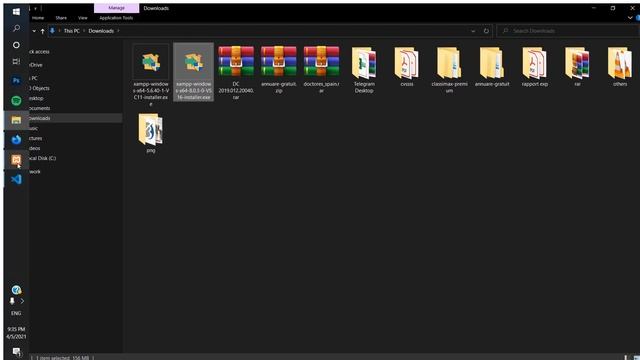Screen dimensions: 640x360
Task: Expand hidden system tray icons chevron
Action: [x=22, y=301]
